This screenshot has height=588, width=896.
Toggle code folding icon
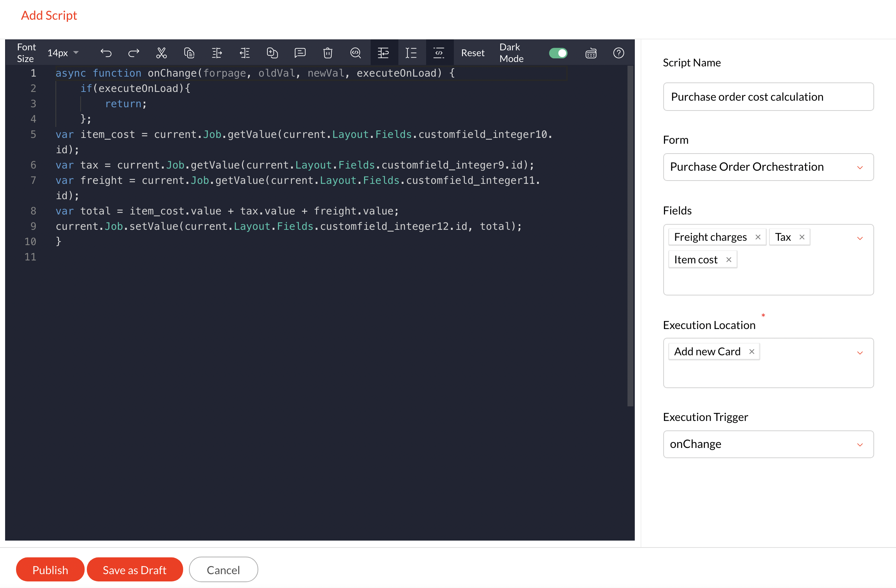439,53
